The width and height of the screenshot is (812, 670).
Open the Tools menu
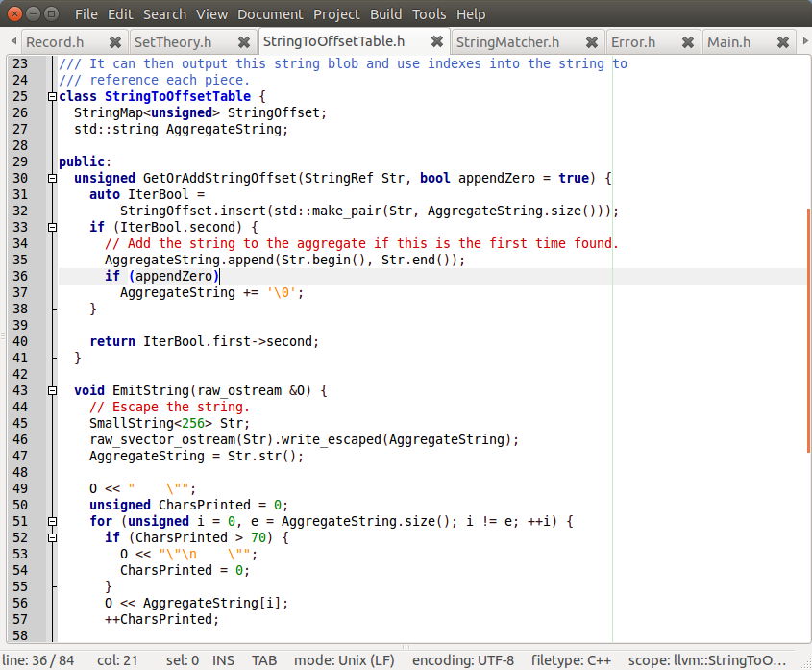click(x=429, y=14)
